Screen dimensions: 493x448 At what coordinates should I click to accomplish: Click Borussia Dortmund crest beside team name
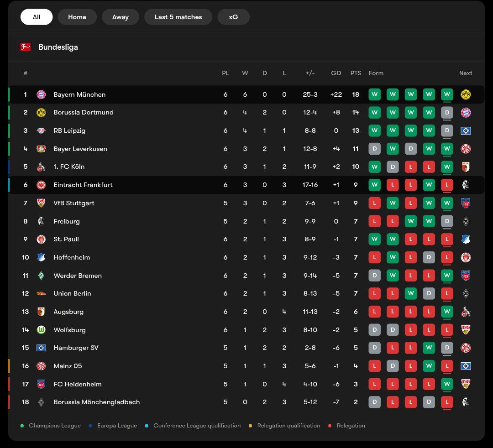pyautogui.click(x=41, y=112)
